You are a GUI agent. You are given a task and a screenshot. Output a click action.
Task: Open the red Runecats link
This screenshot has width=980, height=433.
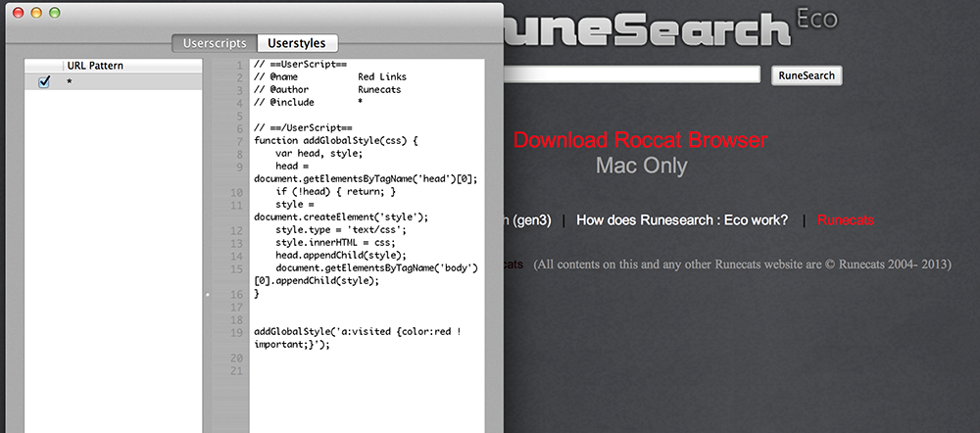pyautogui.click(x=846, y=220)
